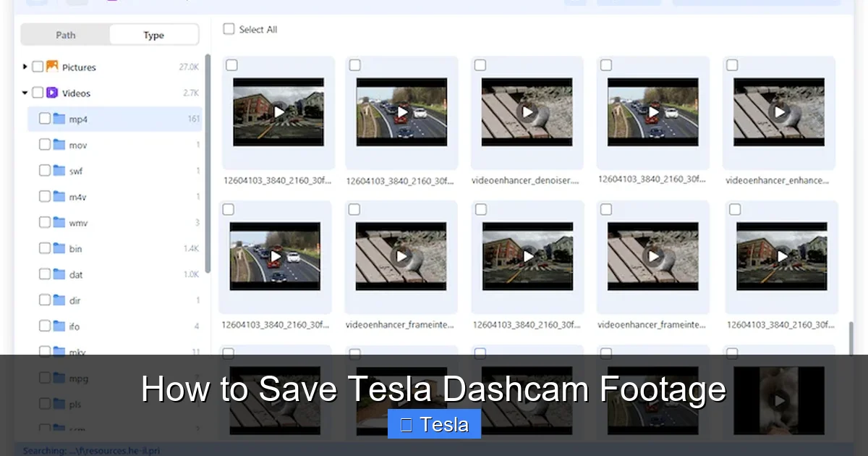The width and height of the screenshot is (868, 456).
Task: Select the wmv label in tree
Action: (x=78, y=223)
